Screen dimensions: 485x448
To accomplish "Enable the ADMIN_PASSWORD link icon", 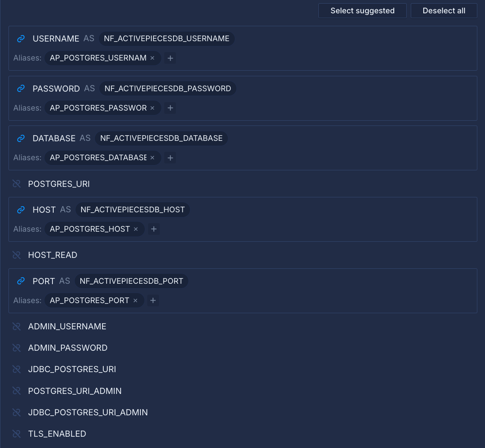I will pyautogui.click(x=17, y=348).
